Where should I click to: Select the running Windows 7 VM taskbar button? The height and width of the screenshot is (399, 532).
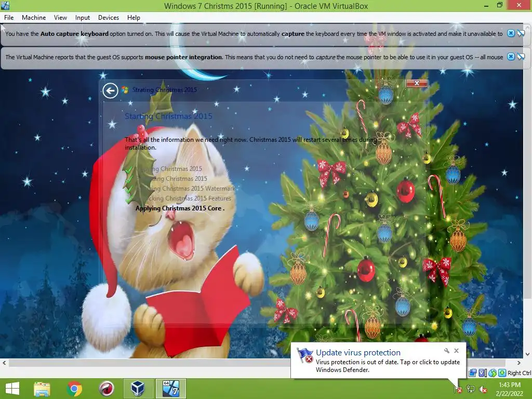(170, 389)
